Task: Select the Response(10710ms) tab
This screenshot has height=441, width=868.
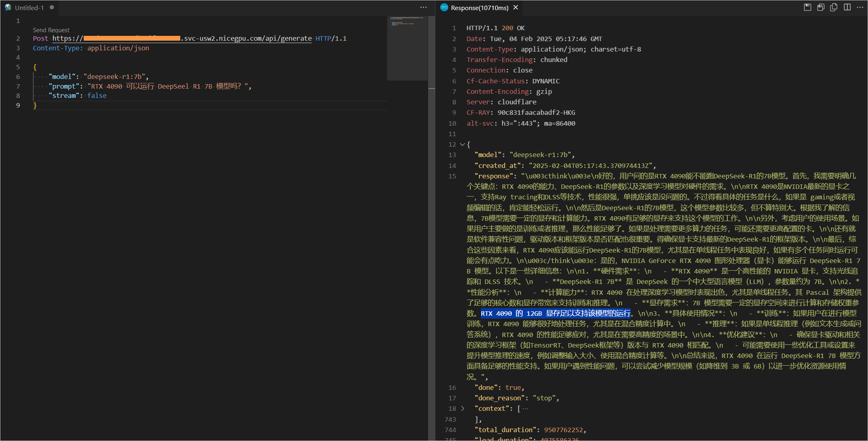Action: (479, 8)
